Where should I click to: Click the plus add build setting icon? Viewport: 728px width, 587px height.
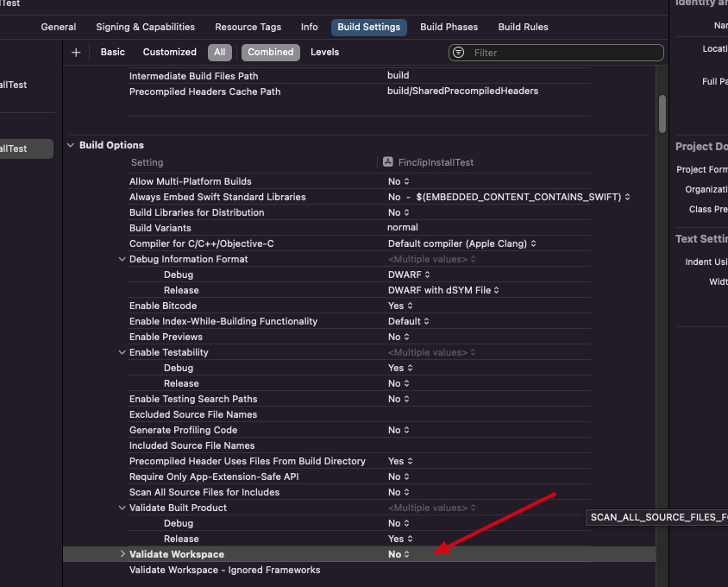(76, 53)
